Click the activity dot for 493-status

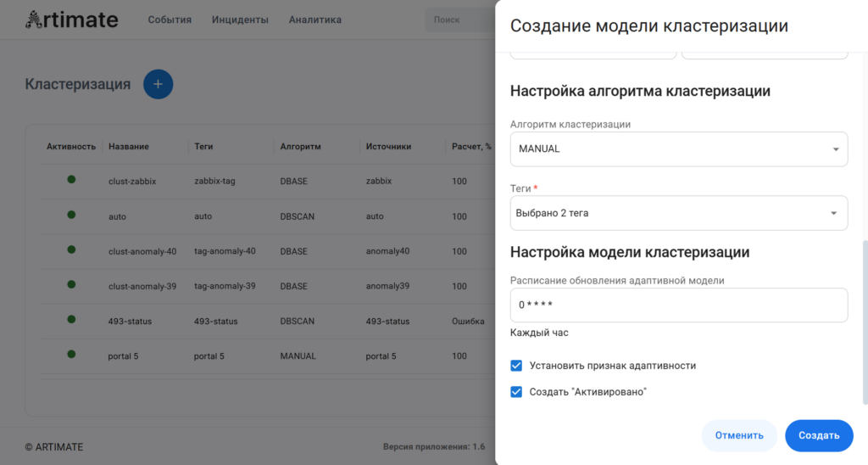point(71,319)
